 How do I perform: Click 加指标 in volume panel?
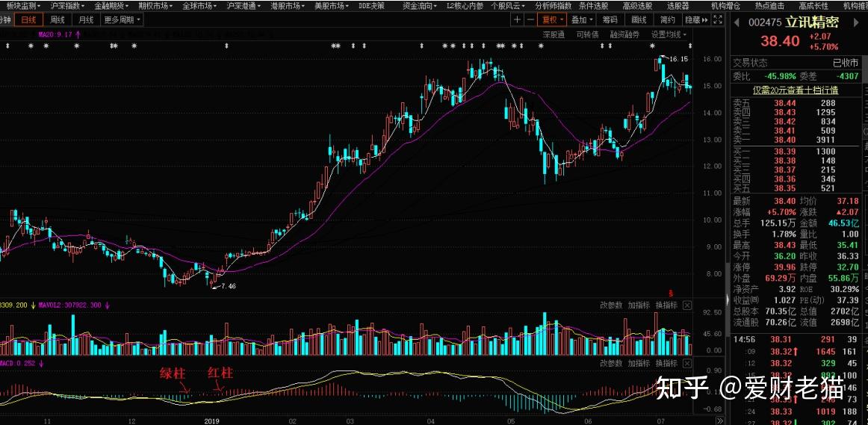(639, 305)
